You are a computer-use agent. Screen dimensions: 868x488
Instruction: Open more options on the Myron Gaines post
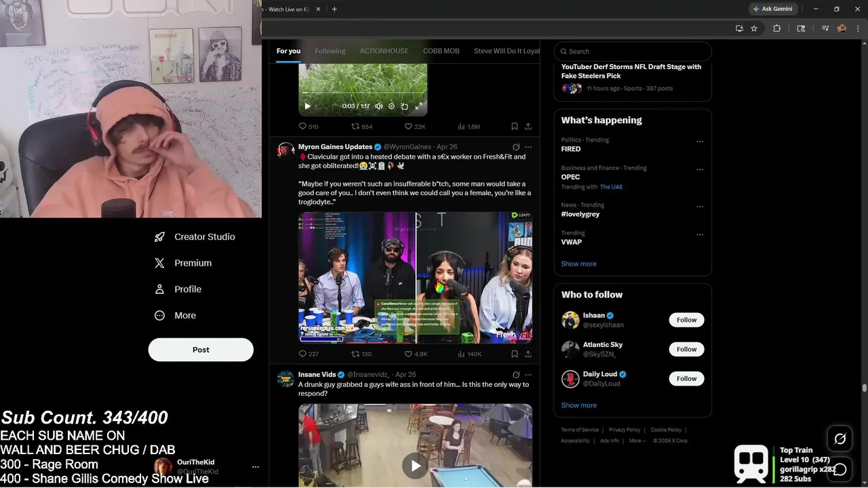[x=528, y=147]
